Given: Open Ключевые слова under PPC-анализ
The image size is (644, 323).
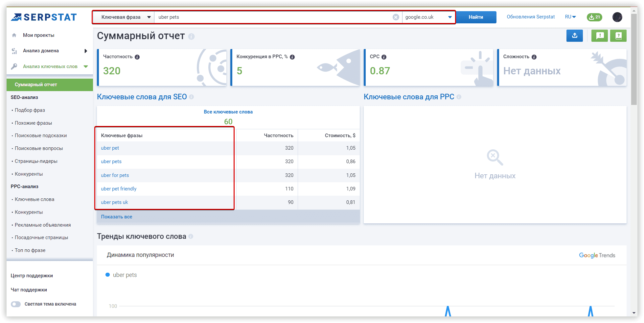Looking at the screenshot, I should 34,199.
